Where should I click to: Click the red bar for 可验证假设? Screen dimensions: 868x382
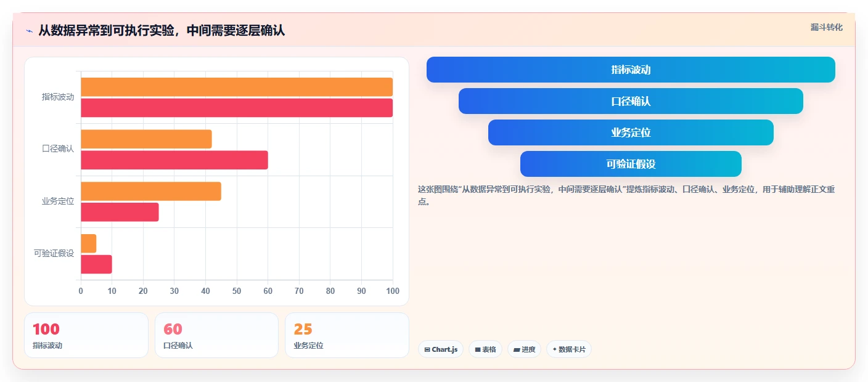pos(96,264)
